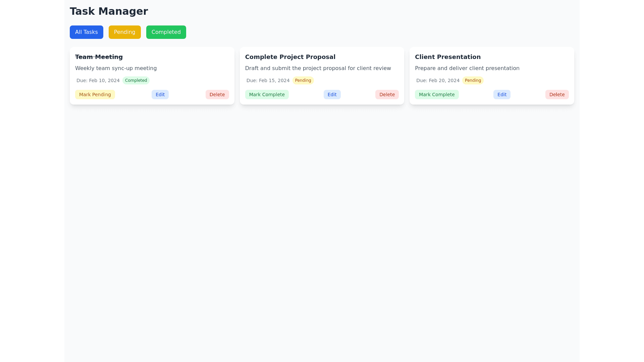Show the All Tasks filter
644x362 pixels.
pos(86,32)
